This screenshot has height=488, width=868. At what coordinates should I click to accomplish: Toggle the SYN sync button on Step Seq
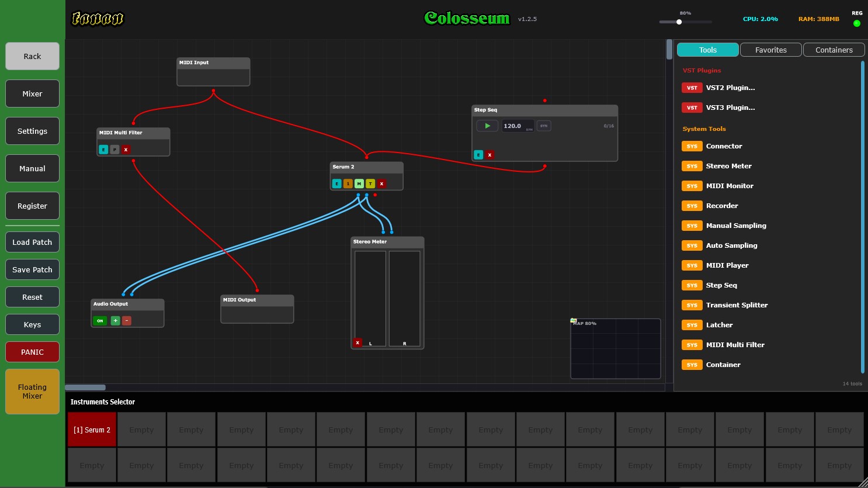[x=544, y=126]
